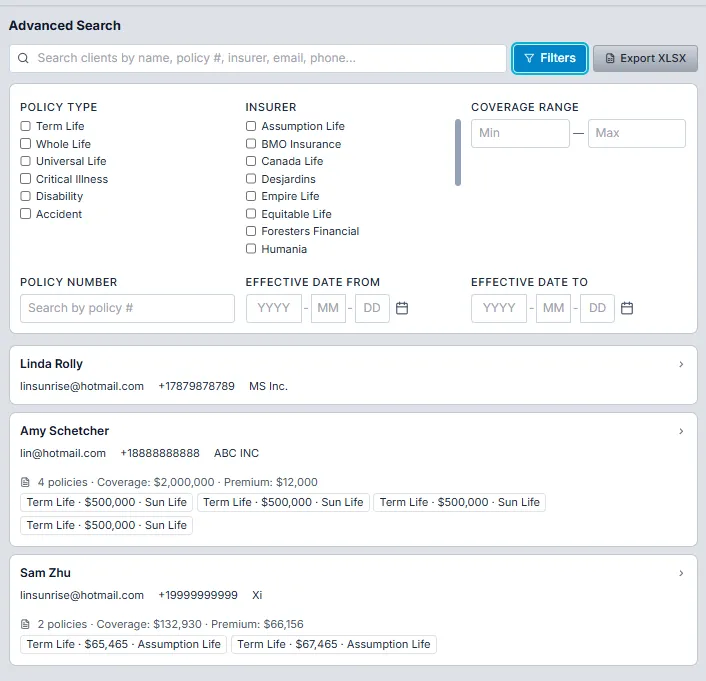
Task: Click the Xi company text
Action: 257,595
